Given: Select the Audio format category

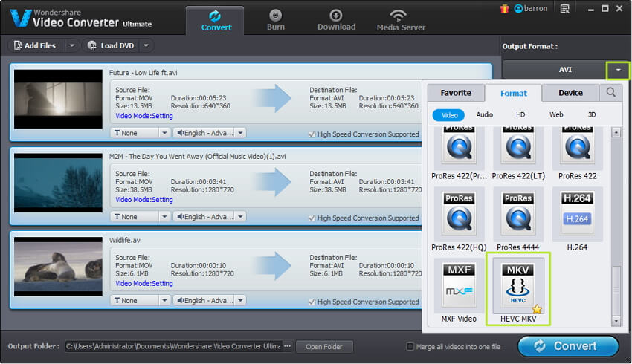Looking at the screenshot, I should point(485,114).
